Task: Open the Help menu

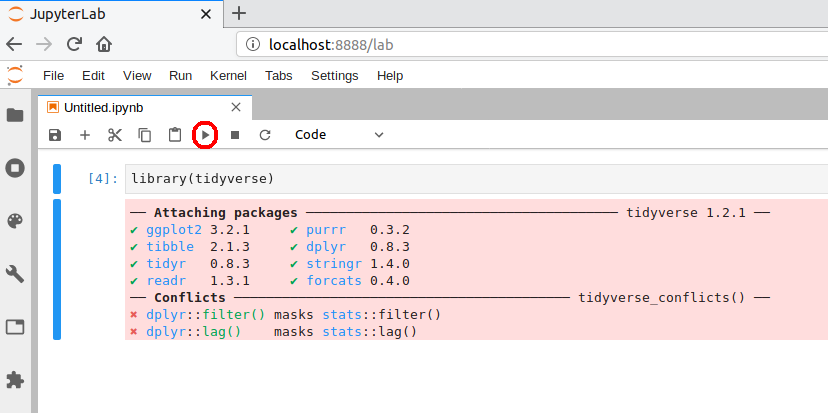Action: pos(390,76)
